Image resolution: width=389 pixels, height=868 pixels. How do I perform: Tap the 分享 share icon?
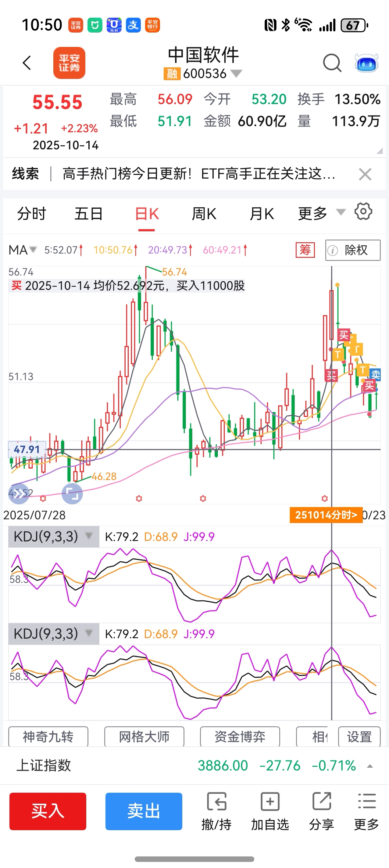pyautogui.click(x=322, y=811)
